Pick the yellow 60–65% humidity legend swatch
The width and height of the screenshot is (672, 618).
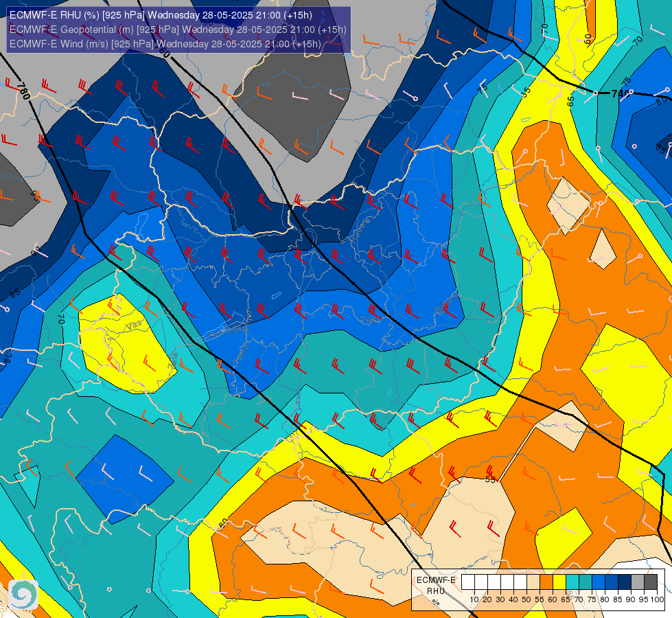pyautogui.click(x=559, y=582)
